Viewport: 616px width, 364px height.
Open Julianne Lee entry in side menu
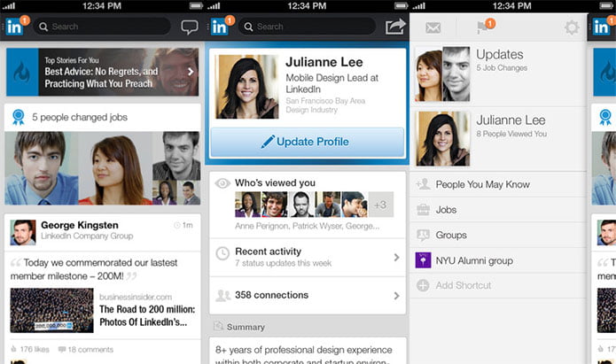pyautogui.click(x=498, y=139)
